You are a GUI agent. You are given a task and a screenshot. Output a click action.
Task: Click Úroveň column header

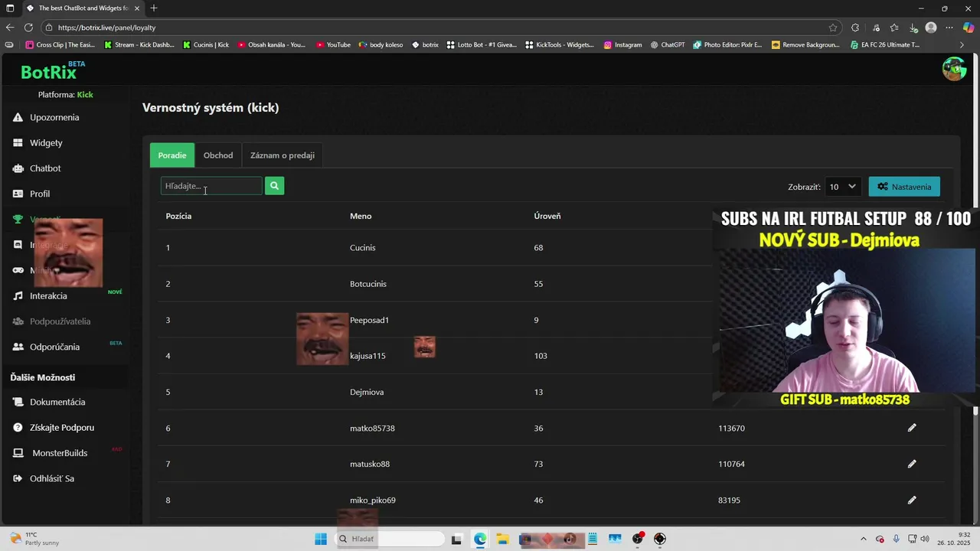click(x=547, y=216)
